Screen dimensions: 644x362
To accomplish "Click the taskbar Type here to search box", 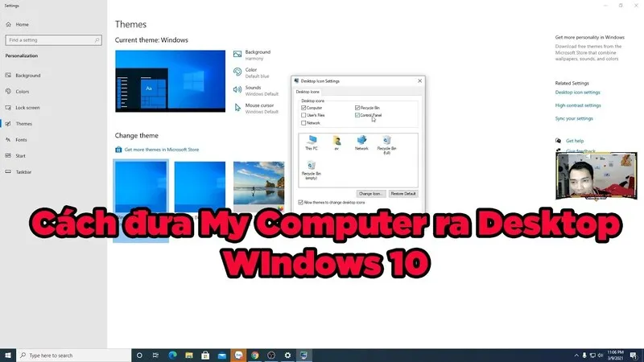I will (x=73, y=356).
